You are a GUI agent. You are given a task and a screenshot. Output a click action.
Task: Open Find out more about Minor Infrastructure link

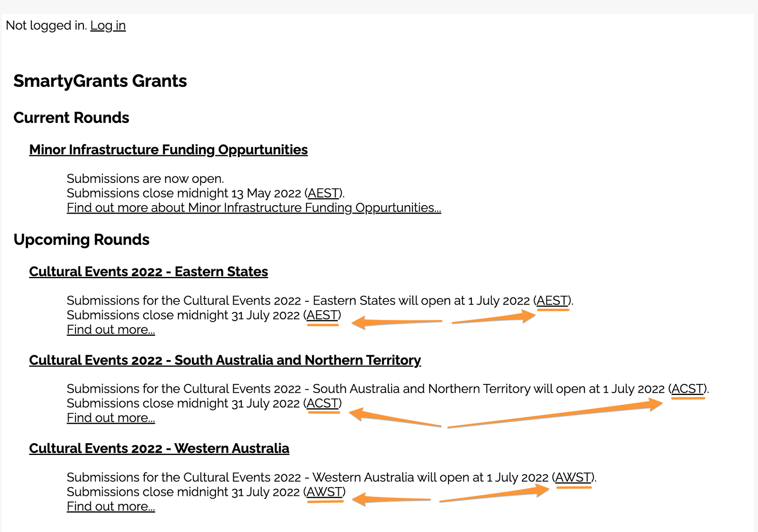click(254, 208)
